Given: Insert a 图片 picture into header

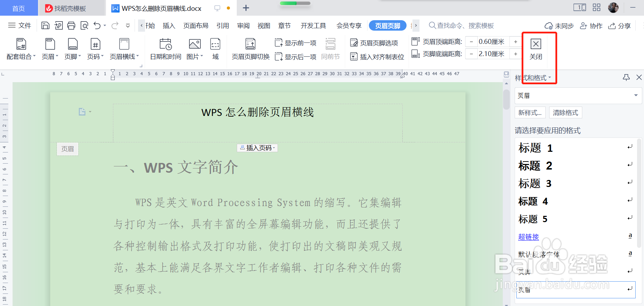Looking at the screenshot, I should pyautogui.click(x=195, y=49).
